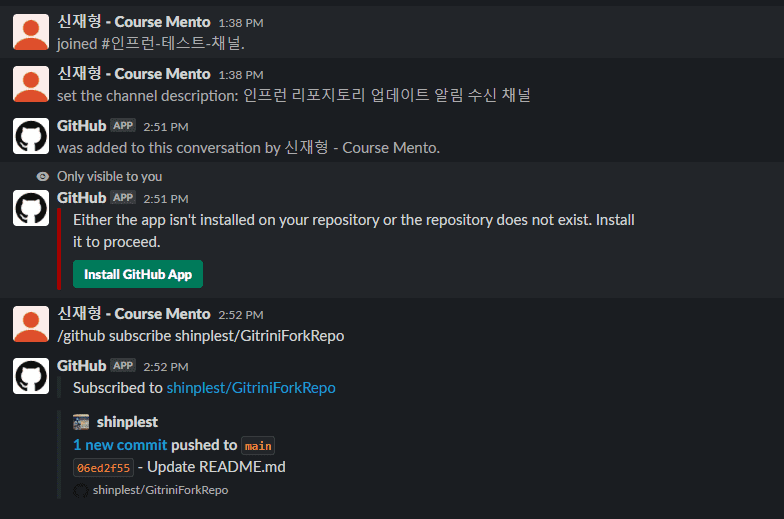This screenshot has height=519, width=784.
Task: Click the shinplest author name in the attachment
Action: pos(127,422)
